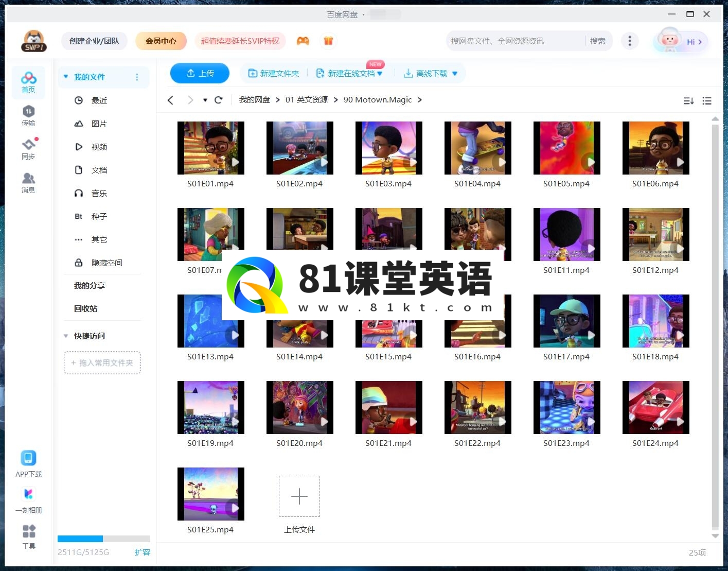This screenshot has height=571, width=728.
Task: Click 新建文件夹 new folder button
Action: click(x=274, y=74)
